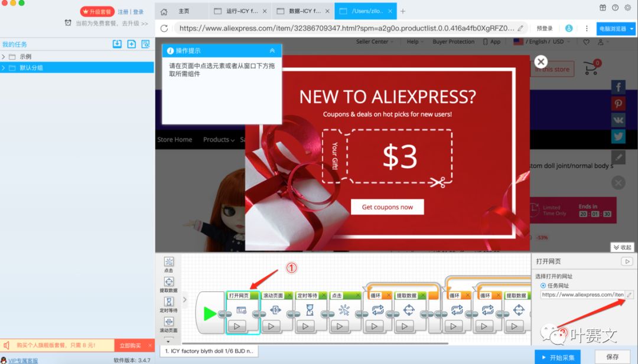Open the English / USD language dropdown

tap(542, 42)
